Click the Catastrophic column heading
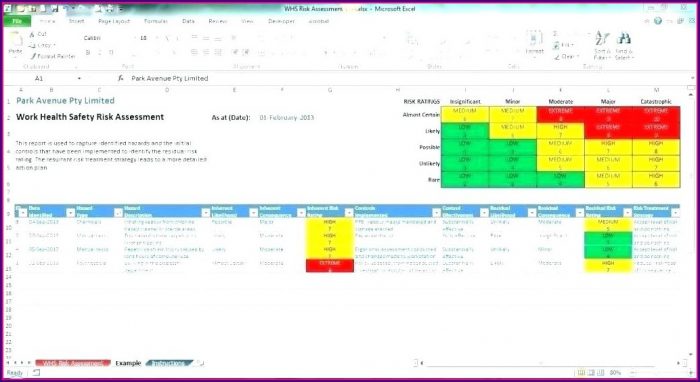 [x=656, y=102]
